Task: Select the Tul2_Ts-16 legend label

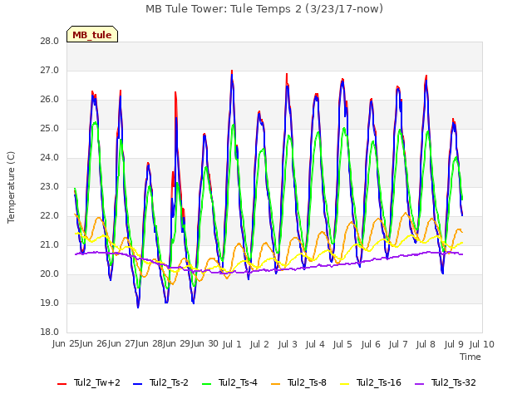Action: tap(379, 382)
